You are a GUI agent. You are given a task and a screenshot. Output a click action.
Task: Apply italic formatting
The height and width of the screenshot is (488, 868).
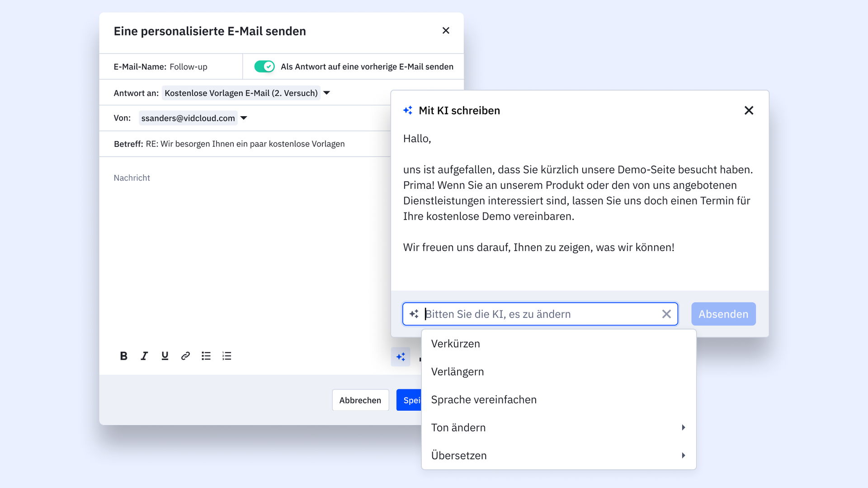point(144,356)
